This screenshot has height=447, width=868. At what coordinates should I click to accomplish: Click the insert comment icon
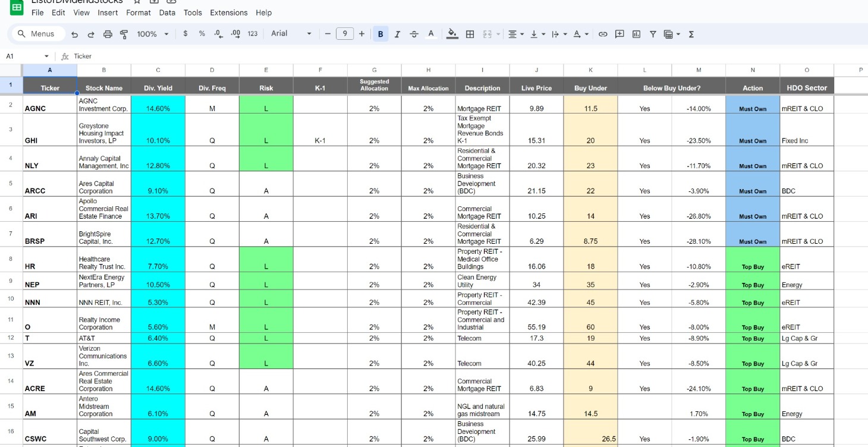[x=619, y=34]
